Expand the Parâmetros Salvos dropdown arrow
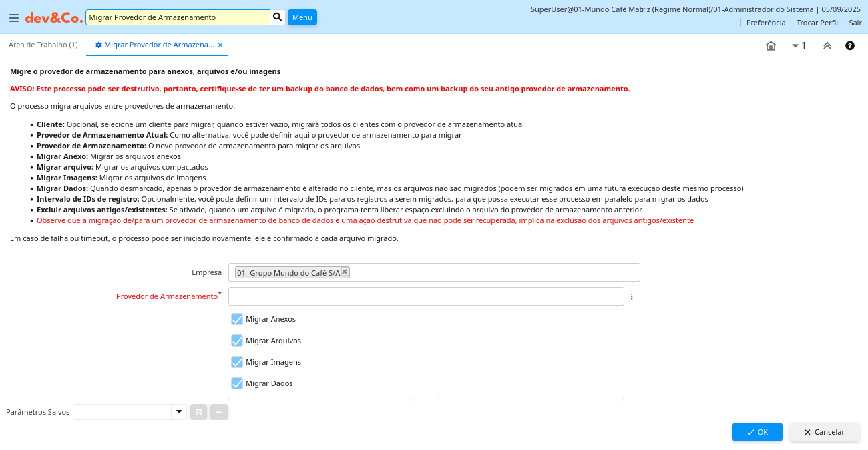This screenshot has width=868, height=450. pos(179,412)
